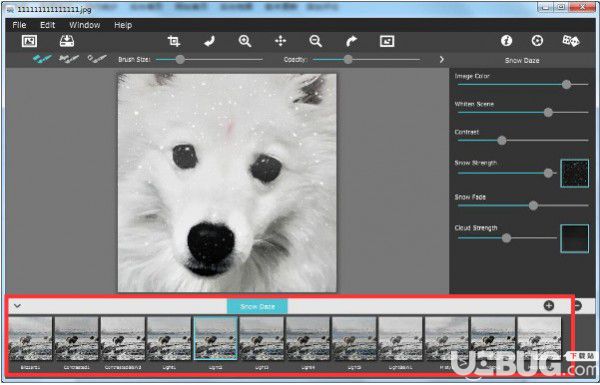Click the save image icon
This screenshot has width=600, height=385.
pyautogui.click(x=67, y=41)
